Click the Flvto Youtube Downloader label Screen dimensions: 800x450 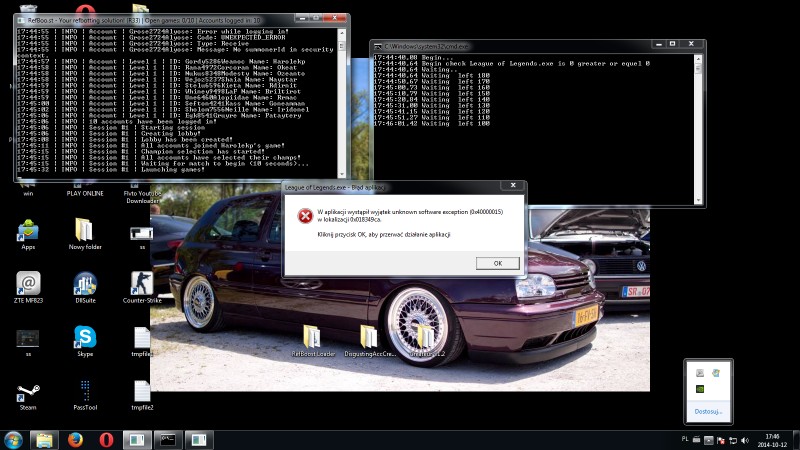tap(142, 197)
